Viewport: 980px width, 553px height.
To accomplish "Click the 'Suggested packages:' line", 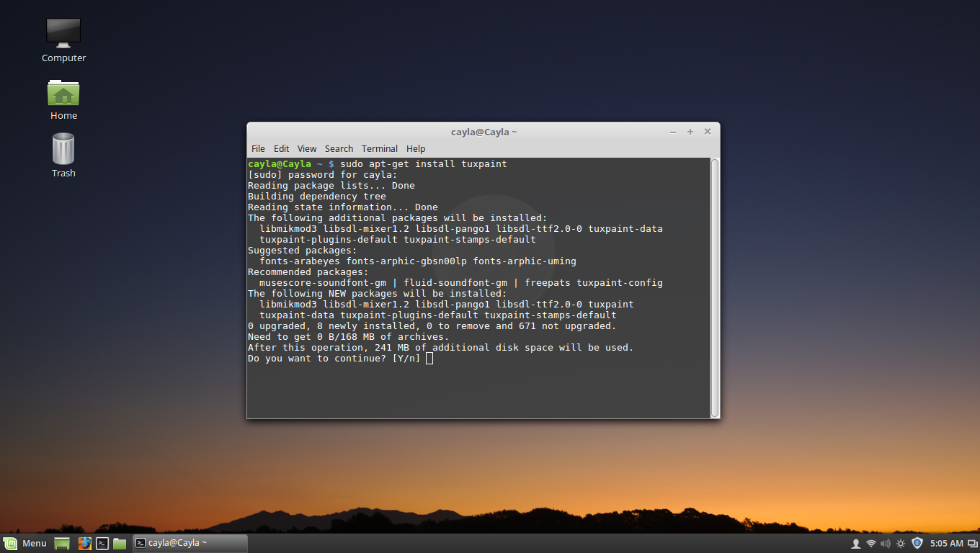I will [303, 250].
